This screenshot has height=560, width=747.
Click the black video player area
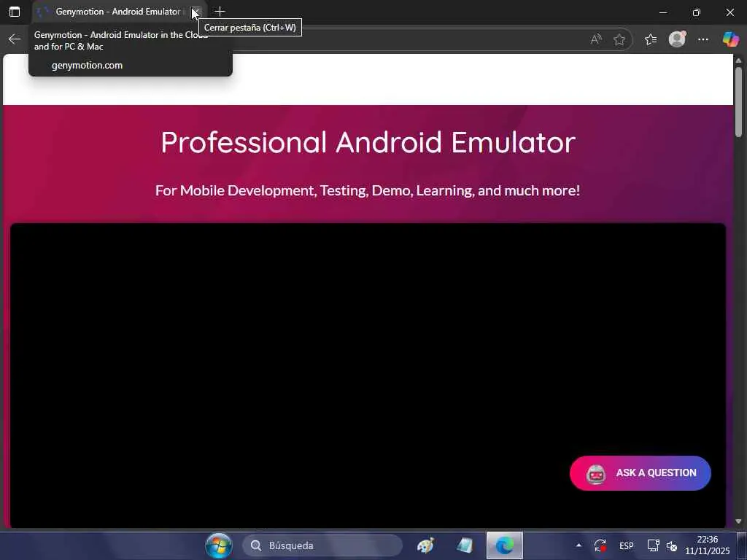368,376
